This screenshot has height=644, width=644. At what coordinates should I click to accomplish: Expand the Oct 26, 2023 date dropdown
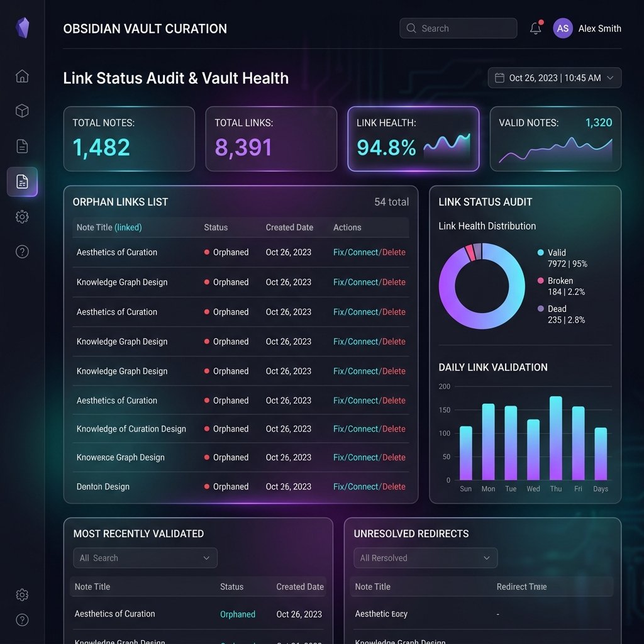pyautogui.click(x=555, y=77)
